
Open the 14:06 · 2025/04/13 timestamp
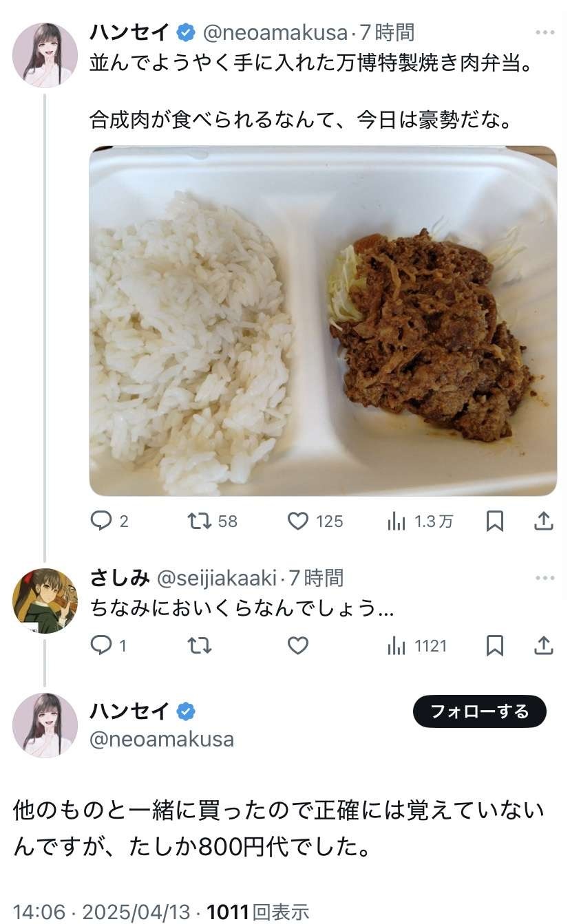click(101, 912)
